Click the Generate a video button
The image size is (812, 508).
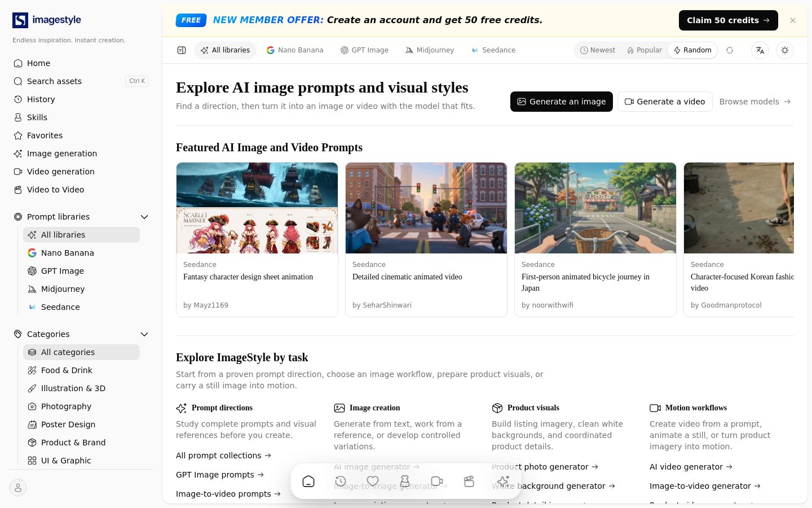tap(665, 102)
